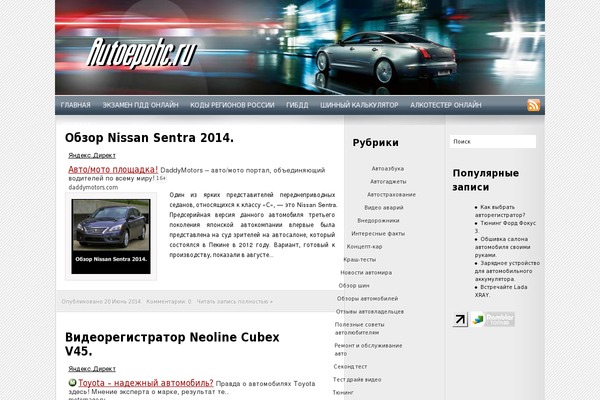The height and width of the screenshot is (400, 600).
Task: Open the daddymotors.com ad URL
Action: pyautogui.click(x=93, y=187)
